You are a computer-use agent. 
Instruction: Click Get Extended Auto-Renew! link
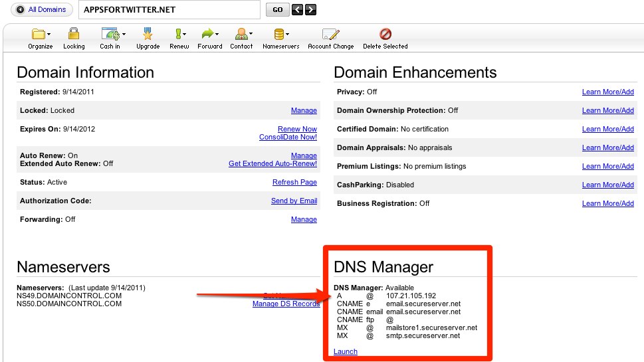click(272, 163)
